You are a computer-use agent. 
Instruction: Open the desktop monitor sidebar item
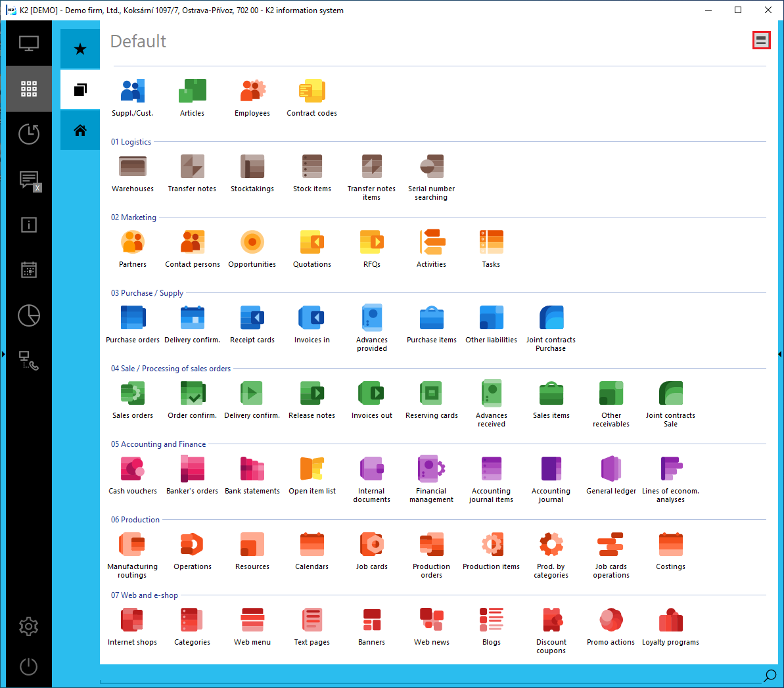click(x=28, y=43)
